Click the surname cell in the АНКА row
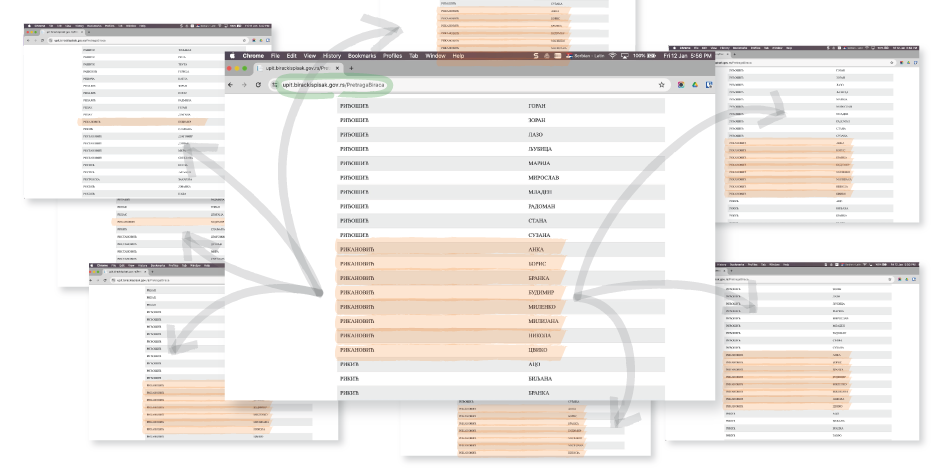940x469 pixels. pos(357,250)
